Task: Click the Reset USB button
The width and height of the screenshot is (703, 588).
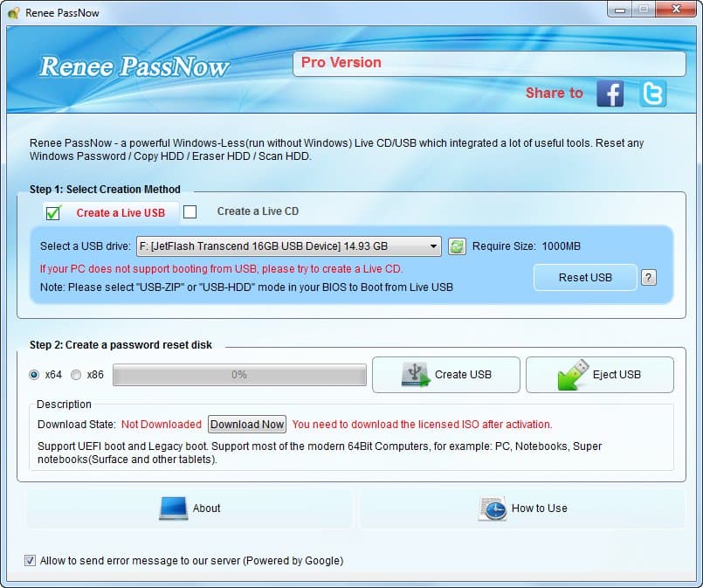Action: (585, 278)
